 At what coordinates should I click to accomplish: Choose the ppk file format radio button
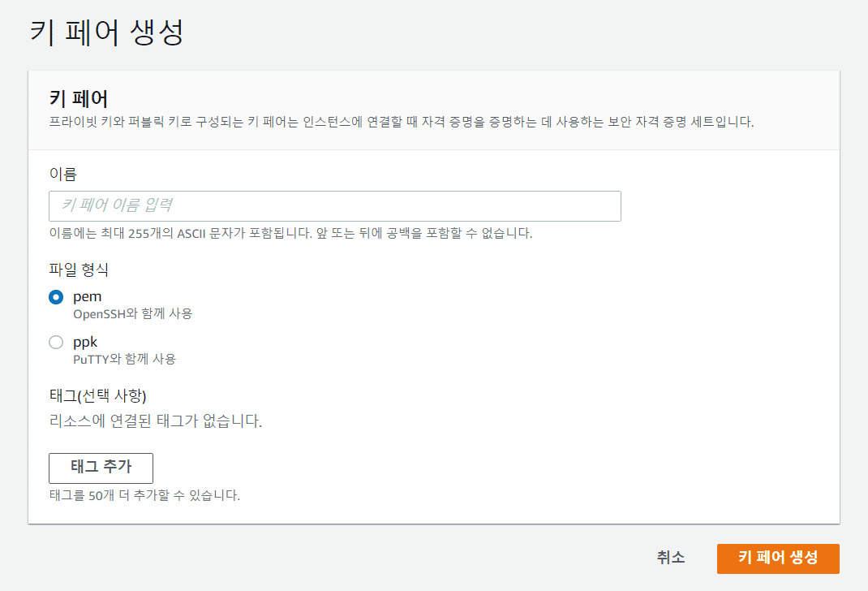(x=56, y=343)
